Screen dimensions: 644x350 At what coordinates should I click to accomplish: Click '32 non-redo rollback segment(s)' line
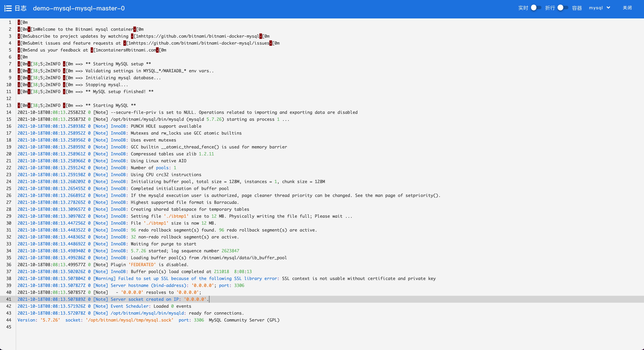click(x=128, y=237)
